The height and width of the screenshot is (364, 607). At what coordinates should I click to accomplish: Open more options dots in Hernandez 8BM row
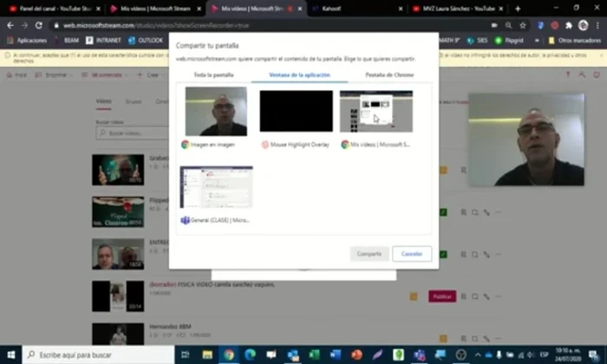pyautogui.click(x=498, y=339)
